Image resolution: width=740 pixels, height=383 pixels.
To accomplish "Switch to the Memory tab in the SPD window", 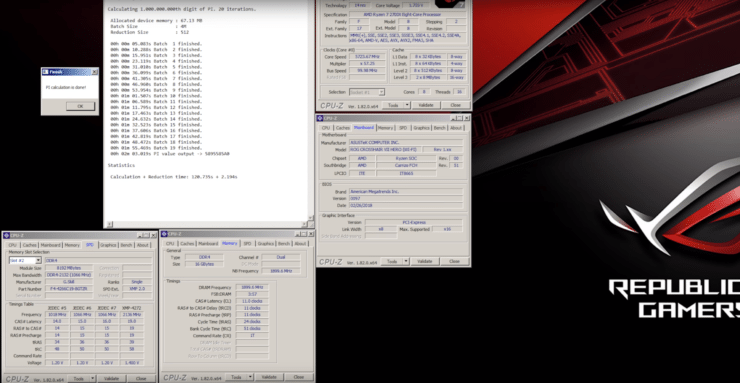I will 72,245.
